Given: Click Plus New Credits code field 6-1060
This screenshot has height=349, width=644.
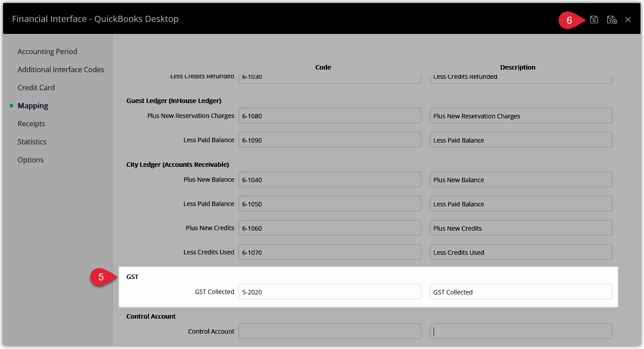Looking at the screenshot, I should click(x=330, y=228).
